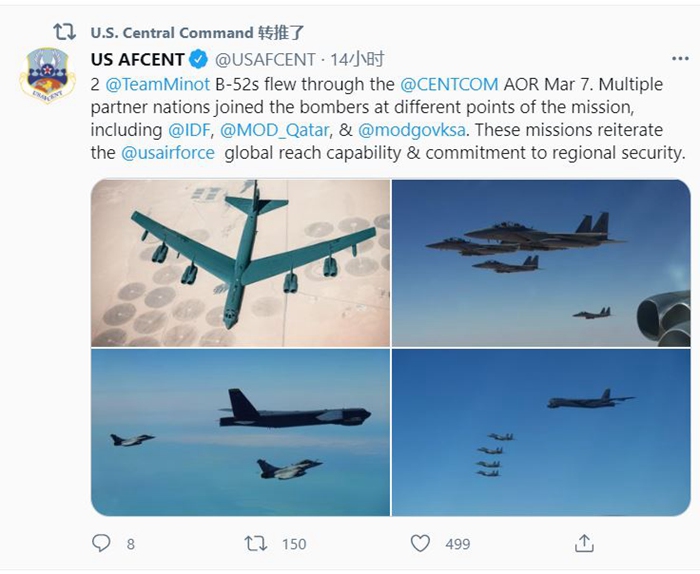This screenshot has width=700, height=574.
Task: Open the fighter jet formation photo top right
Action: pyautogui.click(x=541, y=263)
